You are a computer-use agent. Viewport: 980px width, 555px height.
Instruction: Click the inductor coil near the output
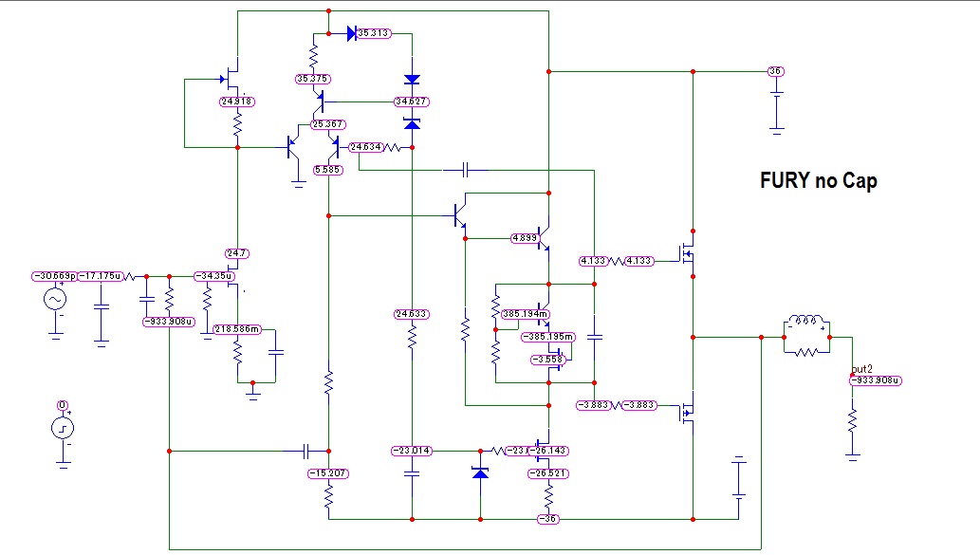pos(807,322)
